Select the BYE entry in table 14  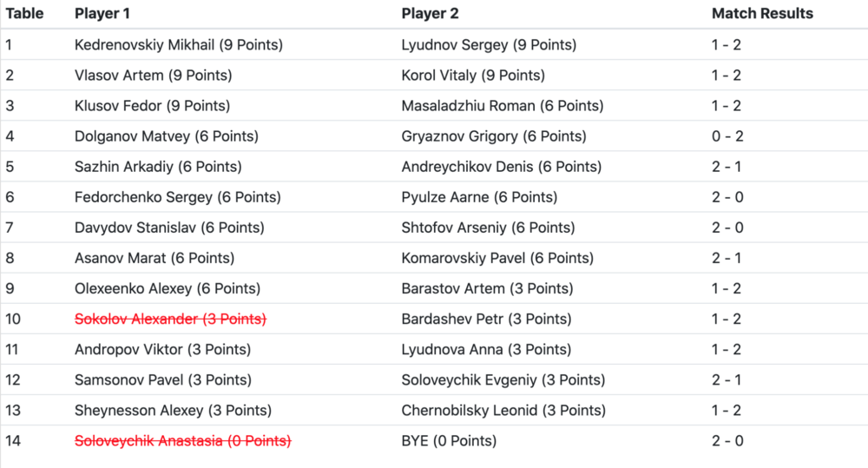(x=449, y=440)
